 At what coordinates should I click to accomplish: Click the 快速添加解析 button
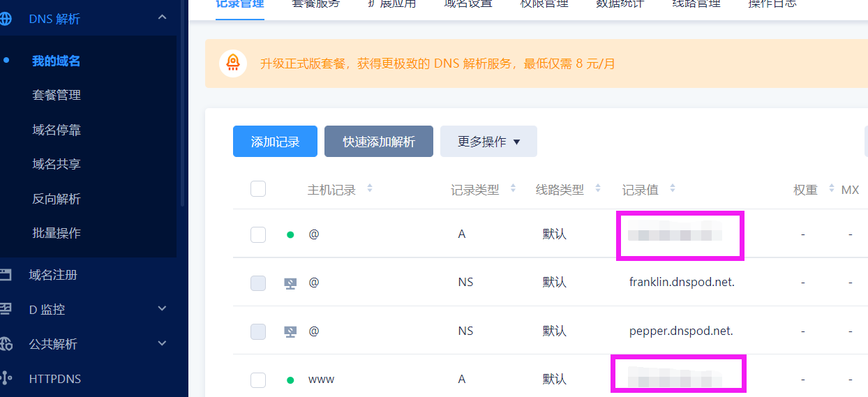pos(378,142)
